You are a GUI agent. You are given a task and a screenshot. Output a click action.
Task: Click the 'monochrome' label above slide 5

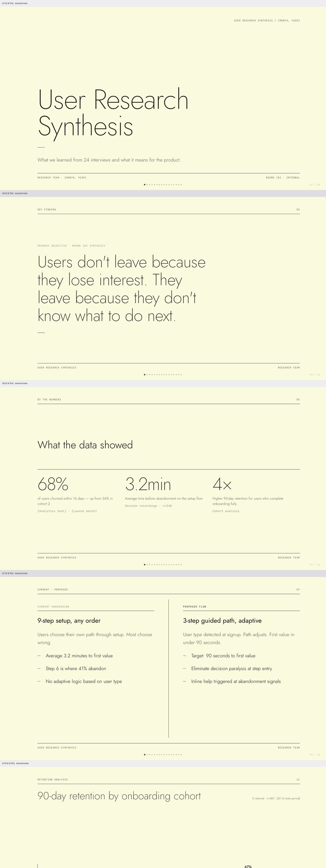[21, 383]
